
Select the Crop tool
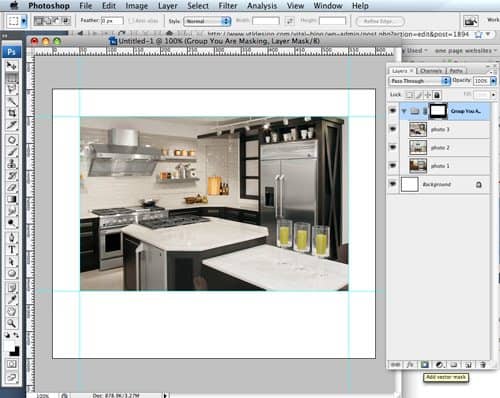tap(12, 113)
